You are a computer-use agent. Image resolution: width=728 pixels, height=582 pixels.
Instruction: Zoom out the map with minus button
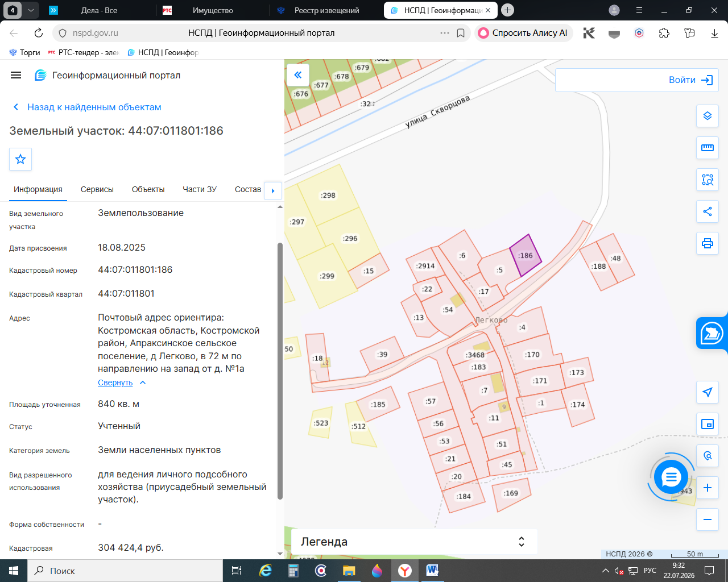tap(708, 519)
